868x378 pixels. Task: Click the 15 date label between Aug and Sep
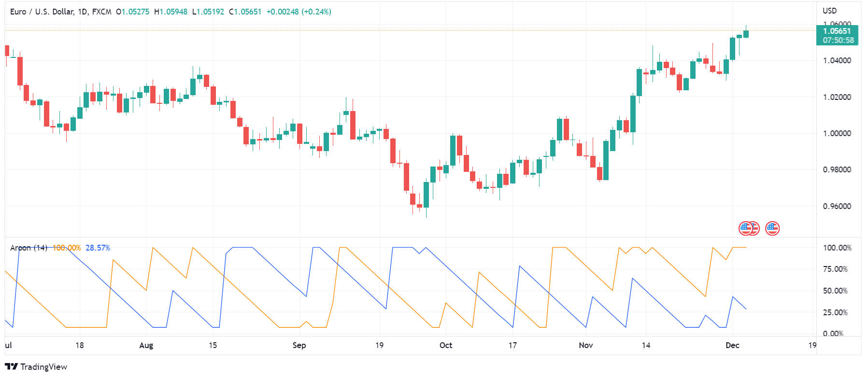pyautogui.click(x=213, y=345)
